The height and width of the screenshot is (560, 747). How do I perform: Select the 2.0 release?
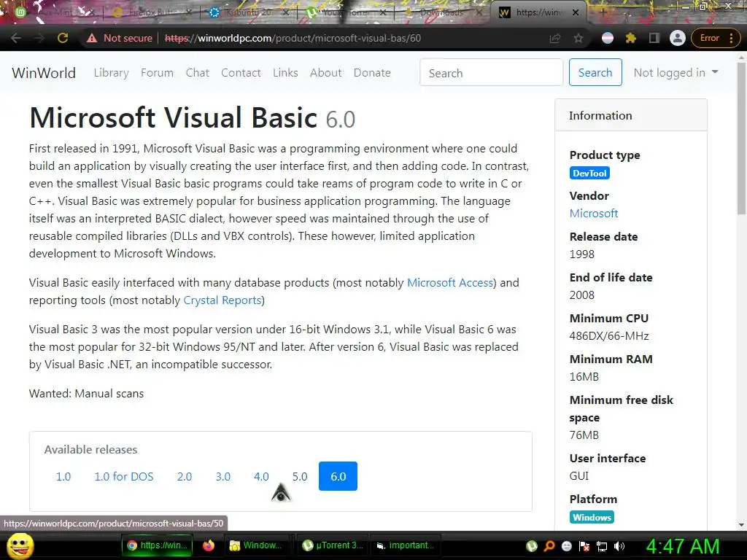pos(185,476)
